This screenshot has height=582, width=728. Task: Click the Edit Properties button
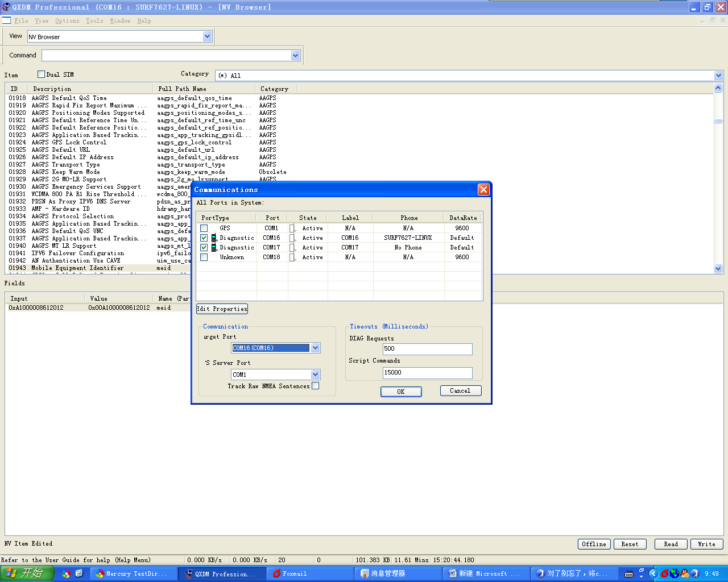222,309
